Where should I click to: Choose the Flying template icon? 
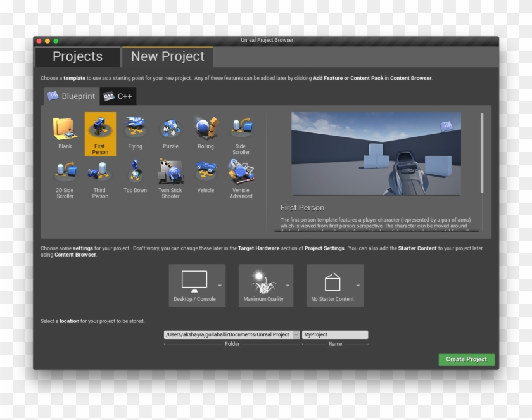(135, 134)
